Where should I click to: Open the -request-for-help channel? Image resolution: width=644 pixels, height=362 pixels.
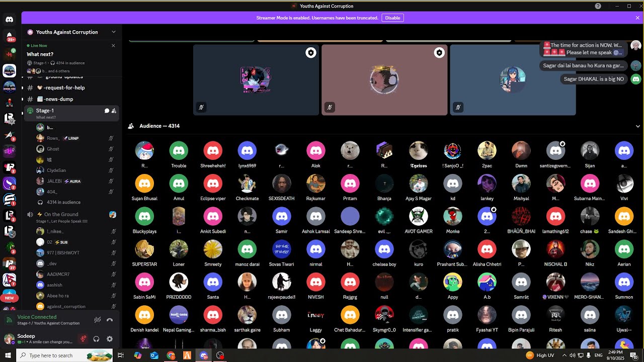(x=71, y=87)
